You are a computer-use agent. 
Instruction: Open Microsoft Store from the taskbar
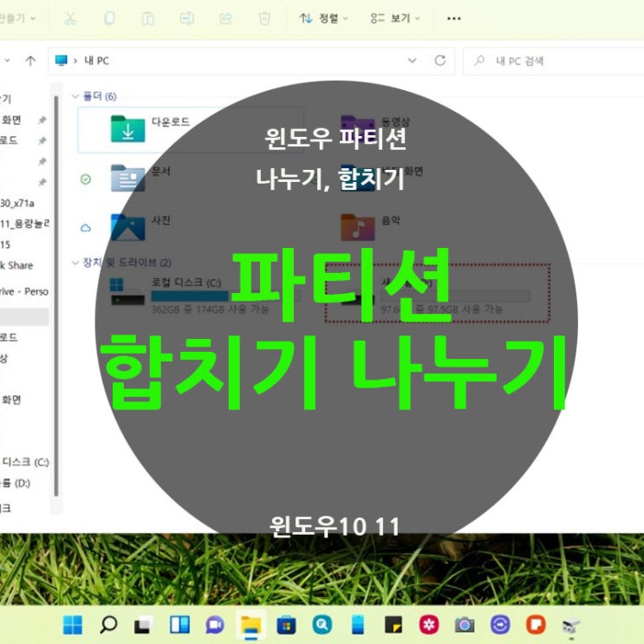coord(286,626)
